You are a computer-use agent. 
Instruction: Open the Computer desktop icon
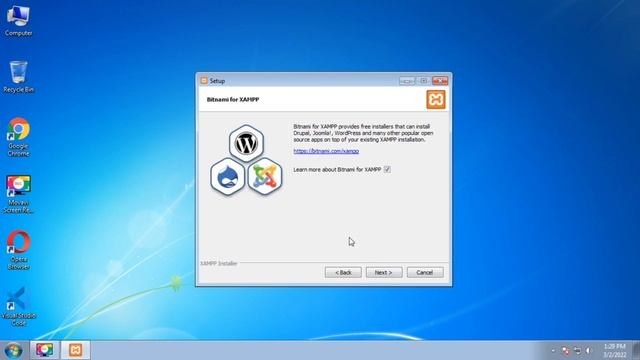pos(18,20)
